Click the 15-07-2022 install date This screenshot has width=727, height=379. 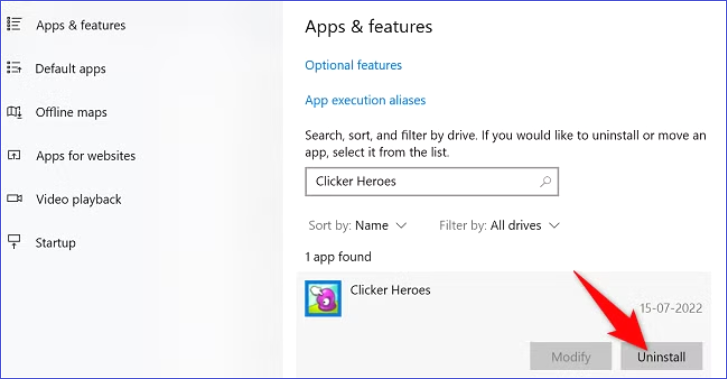[671, 308]
